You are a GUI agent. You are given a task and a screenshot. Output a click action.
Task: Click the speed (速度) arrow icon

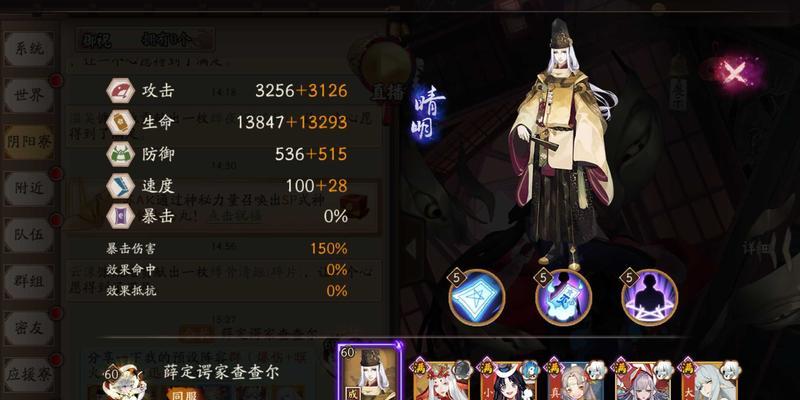[x=121, y=186]
